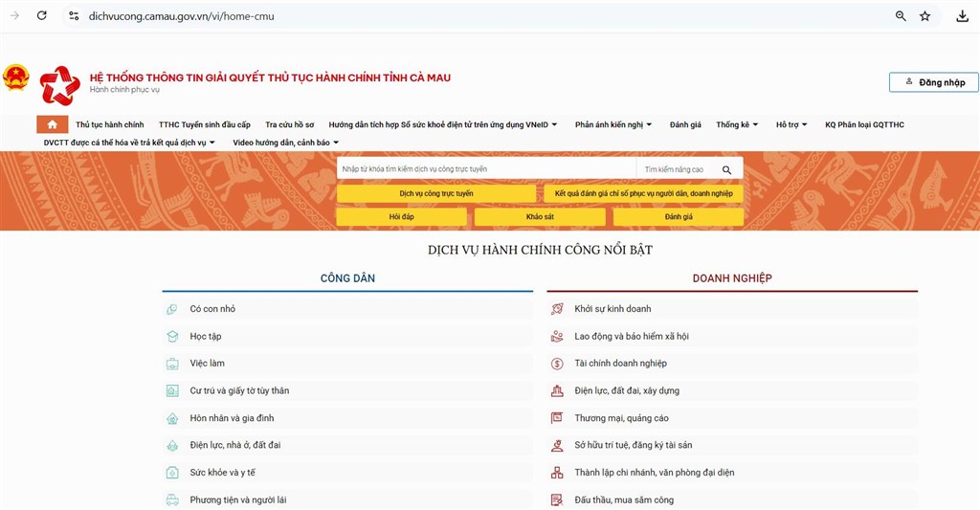Screen dimensions: 980x510
Task: Click the browser zoom magnifier icon
Action: click(x=901, y=16)
